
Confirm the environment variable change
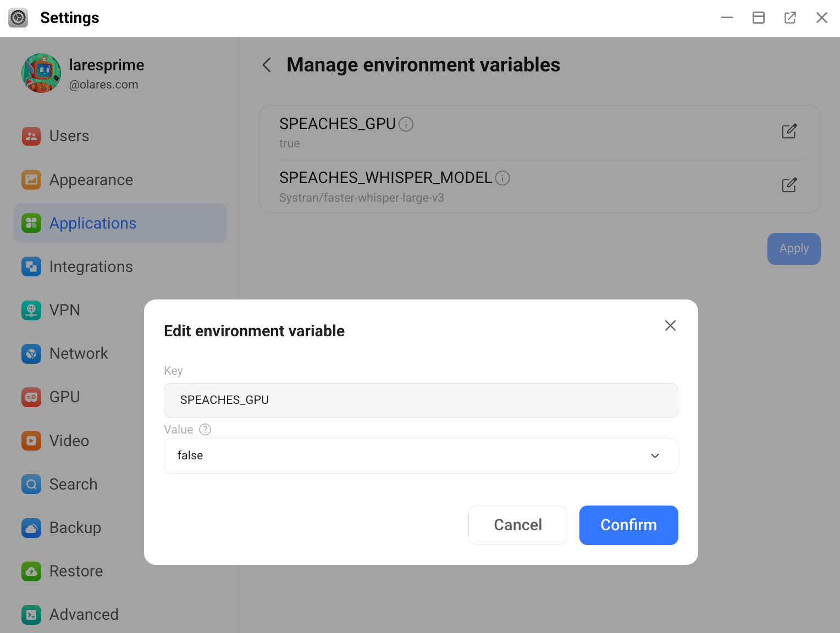[x=628, y=525]
